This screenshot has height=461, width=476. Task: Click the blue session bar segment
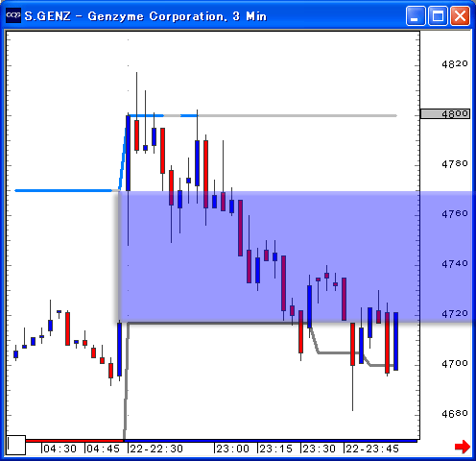pos(271,441)
